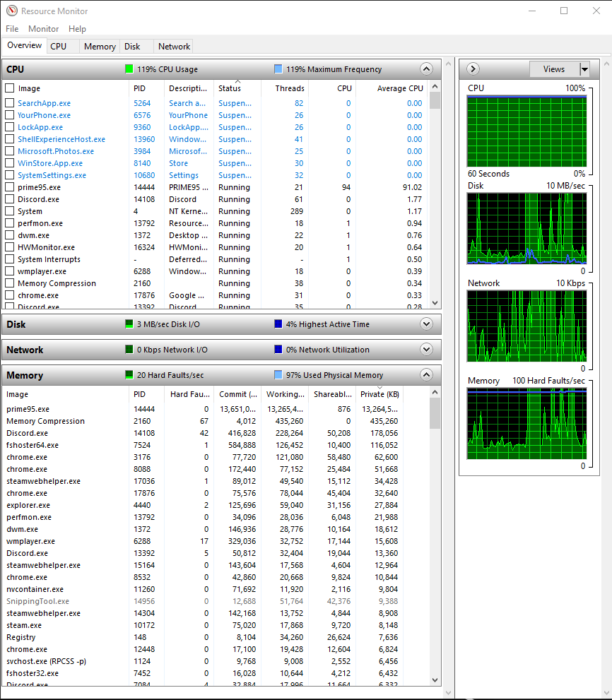Click the Memory list scroll-down arrow
Viewport: 612px width, 700px height.
tap(435, 680)
